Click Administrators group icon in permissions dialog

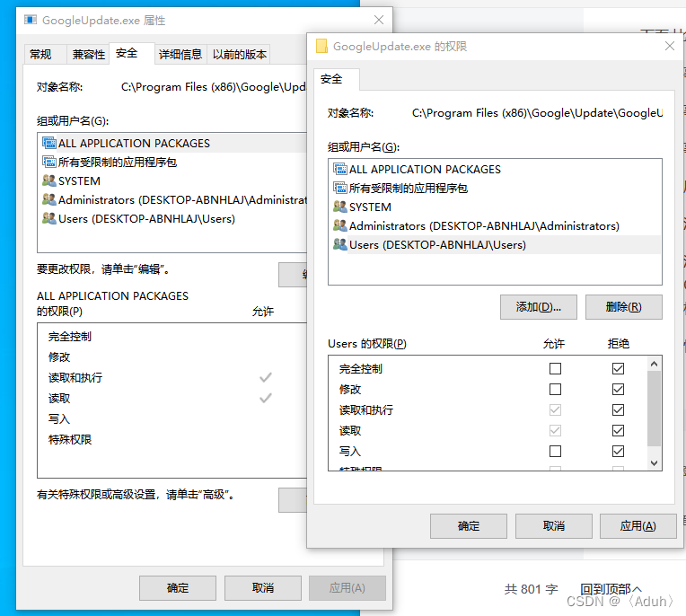[x=340, y=225]
